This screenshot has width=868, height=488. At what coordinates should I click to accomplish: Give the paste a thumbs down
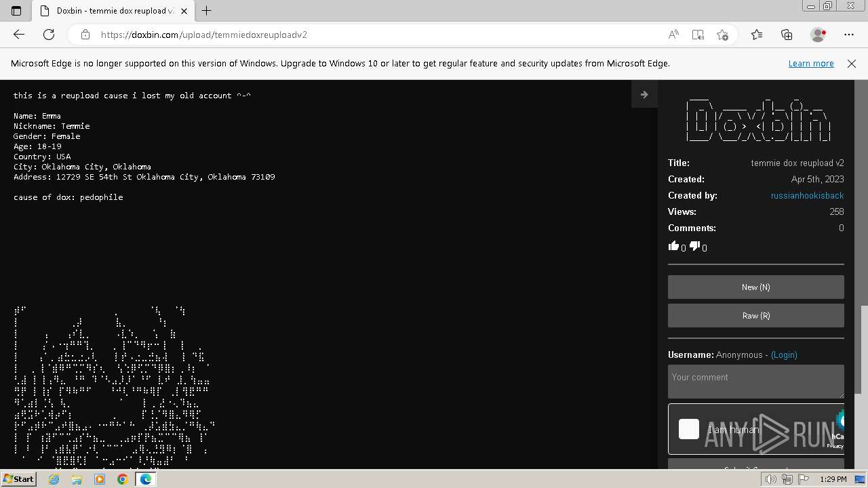tap(694, 246)
